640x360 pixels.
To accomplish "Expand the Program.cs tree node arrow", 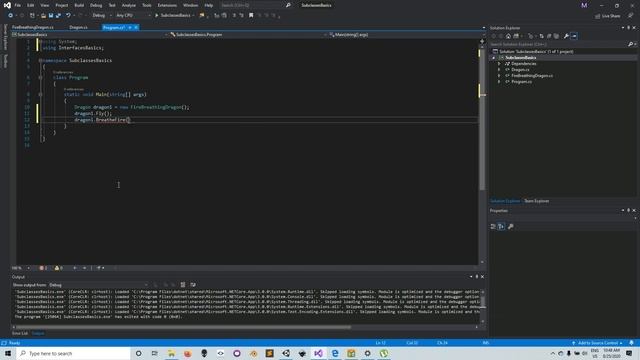I will coord(499,82).
